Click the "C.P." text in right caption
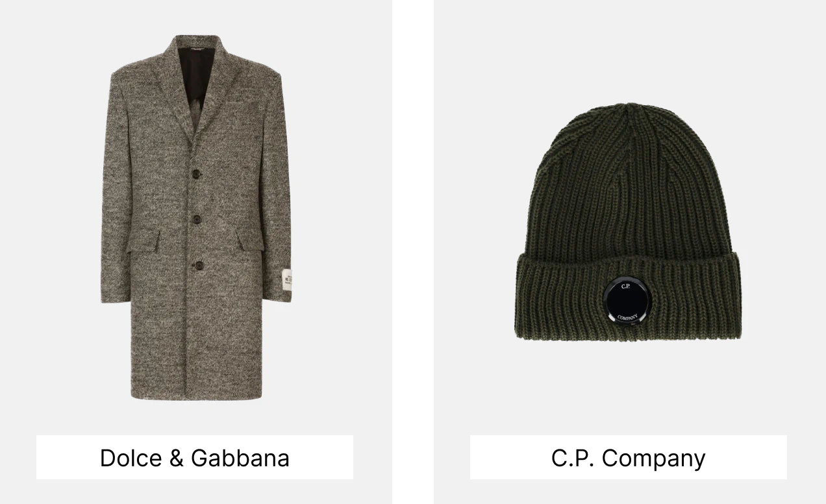The width and height of the screenshot is (826, 504). 573,458
